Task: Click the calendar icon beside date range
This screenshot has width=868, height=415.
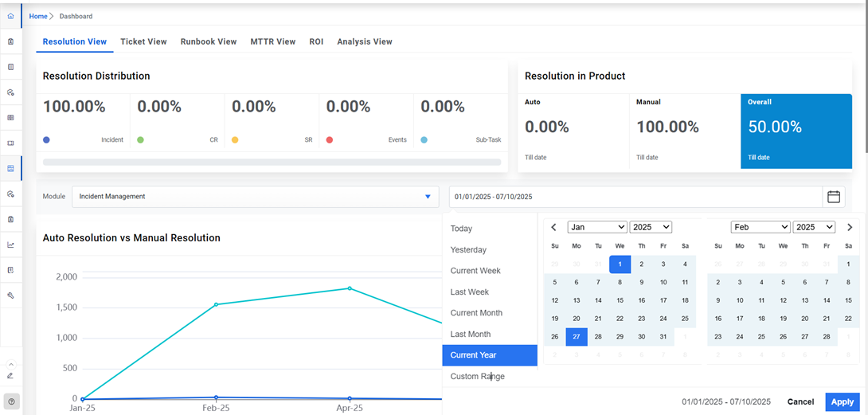Action: point(834,197)
